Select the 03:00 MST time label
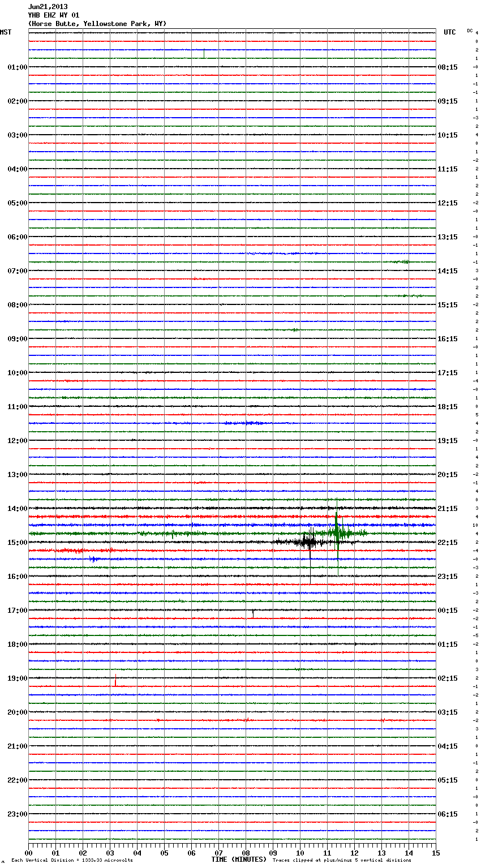 pos(17,135)
